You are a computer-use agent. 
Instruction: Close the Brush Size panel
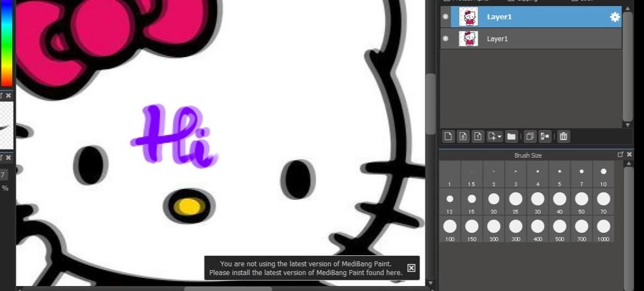pos(629,155)
